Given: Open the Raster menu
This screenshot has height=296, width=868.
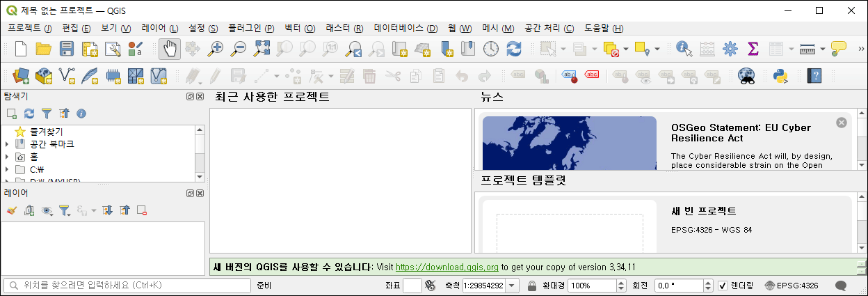Looking at the screenshot, I should coord(344,28).
